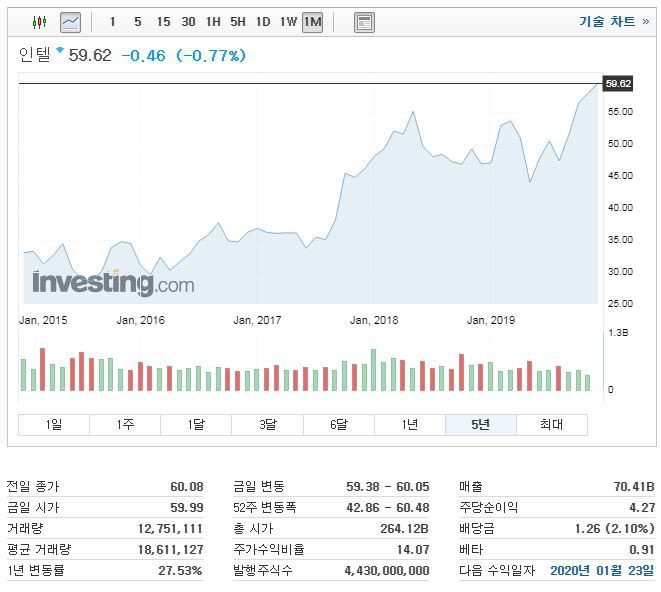Click the 다음 수익일자 label
Image resolution: width=661 pixels, height=592 pixels.
point(497,570)
